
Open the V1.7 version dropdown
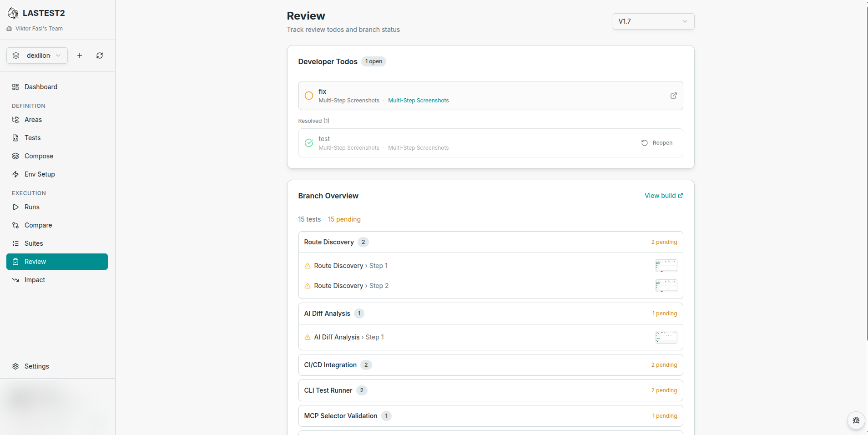click(653, 21)
